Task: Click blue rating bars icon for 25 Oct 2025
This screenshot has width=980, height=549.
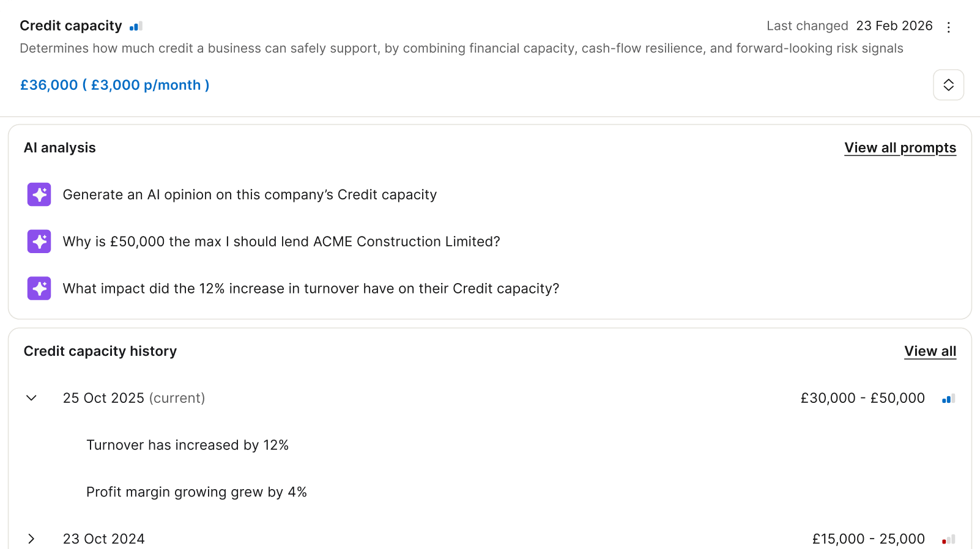Action: point(948,399)
